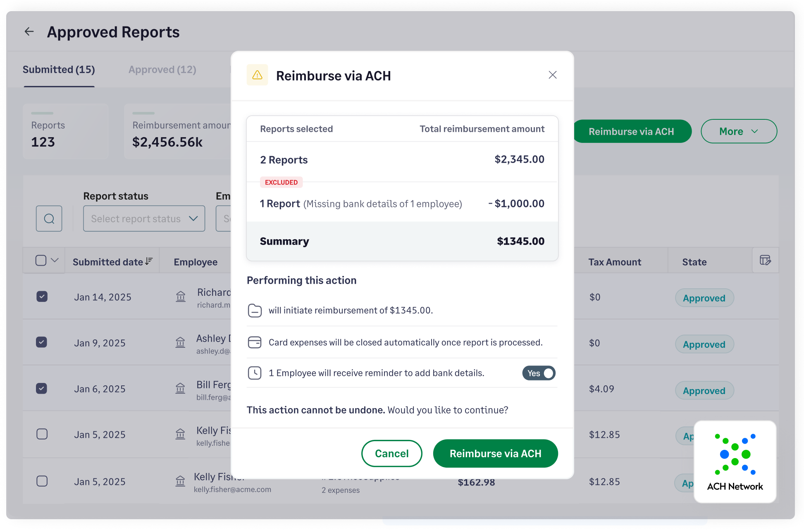Click the Cancel button in the dialog
Screen dimensions: 804x532
(x=391, y=453)
